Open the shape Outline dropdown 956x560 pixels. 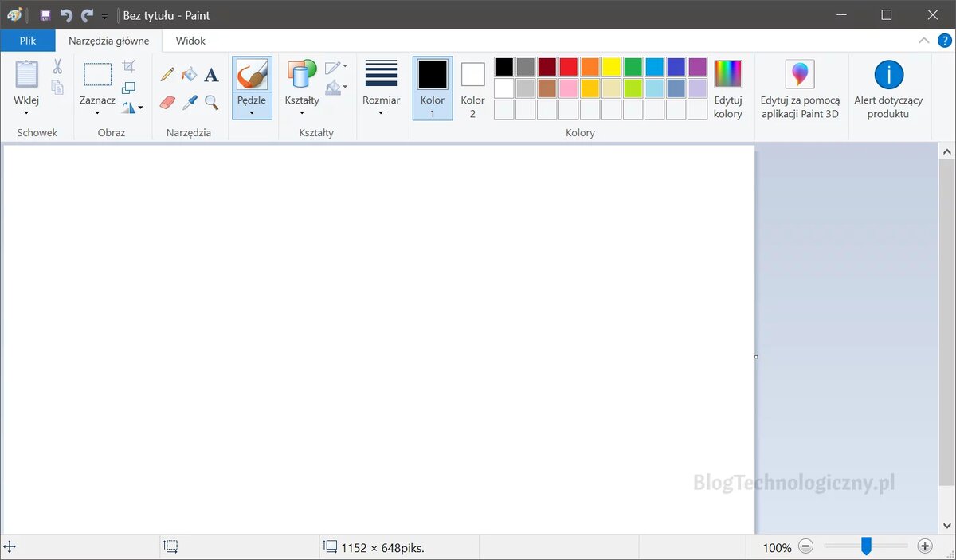[x=336, y=66]
